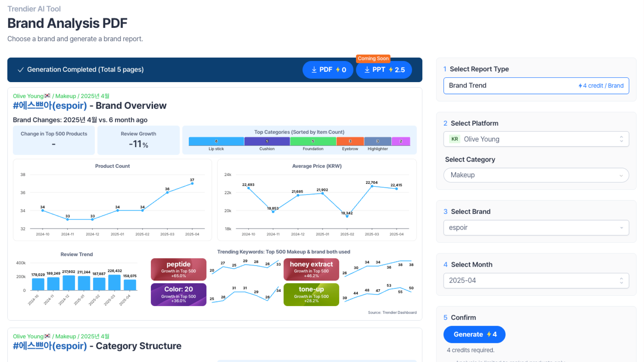Click the Cushion category bar
The width and height of the screenshot is (644, 362).
click(267, 141)
